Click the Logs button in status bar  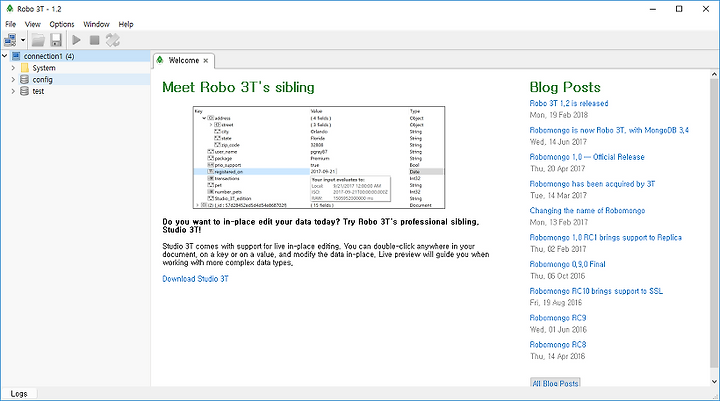(x=19, y=394)
